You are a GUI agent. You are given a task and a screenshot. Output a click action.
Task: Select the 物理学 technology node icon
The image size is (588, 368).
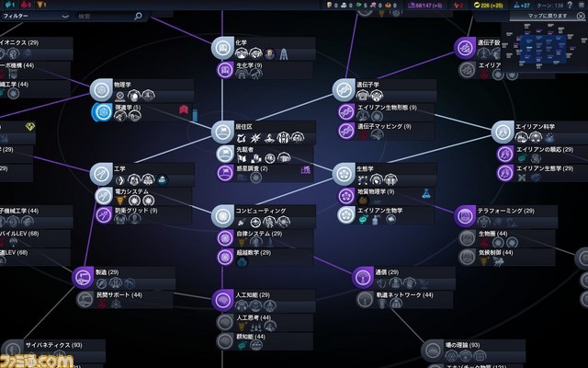101,90
